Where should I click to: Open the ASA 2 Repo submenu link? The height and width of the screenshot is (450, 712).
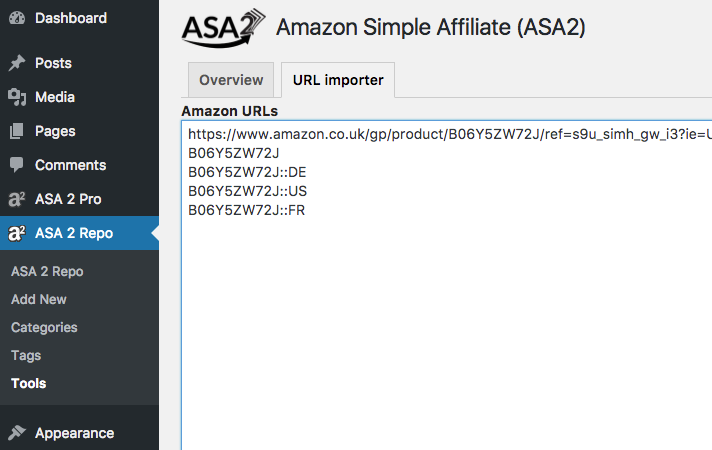click(x=47, y=271)
